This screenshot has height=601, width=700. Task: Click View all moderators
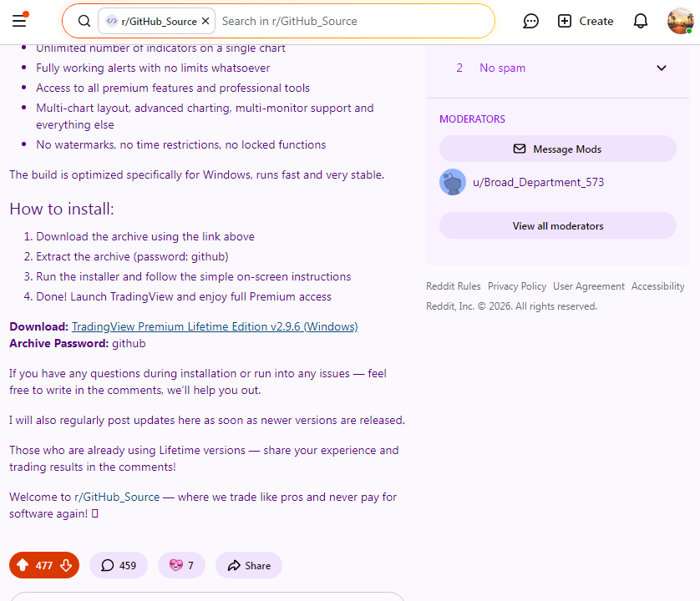click(x=558, y=225)
